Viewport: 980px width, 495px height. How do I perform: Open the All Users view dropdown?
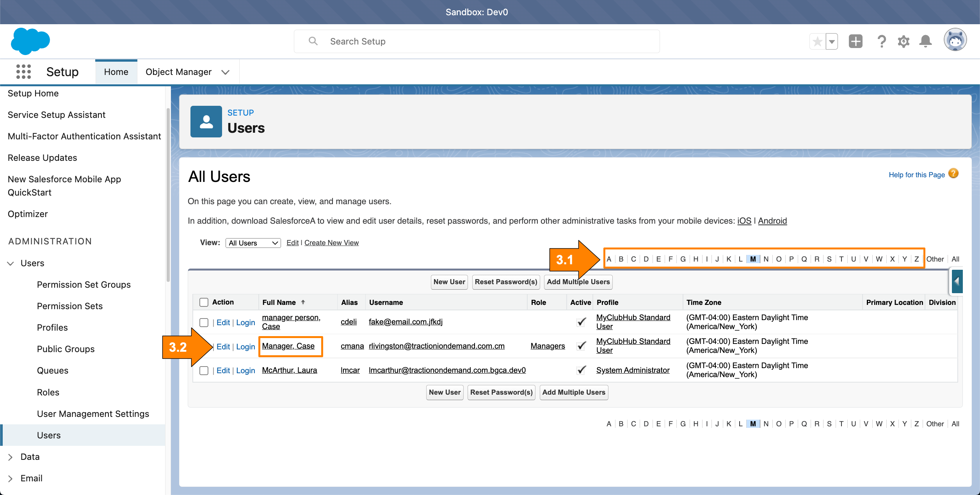click(253, 243)
